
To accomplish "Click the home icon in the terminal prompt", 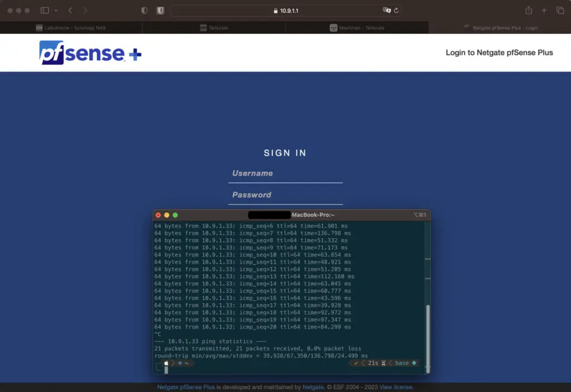I will click(180, 363).
